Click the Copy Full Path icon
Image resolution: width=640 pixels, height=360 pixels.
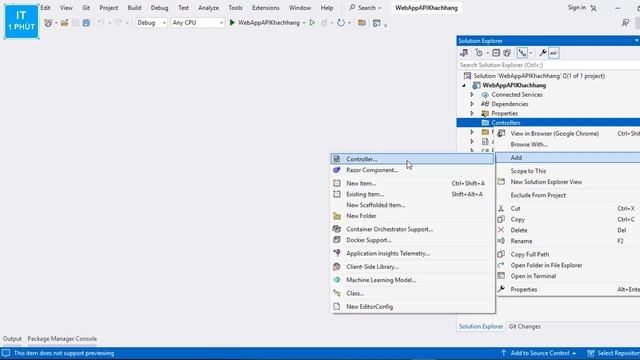click(x=501, y=254)
